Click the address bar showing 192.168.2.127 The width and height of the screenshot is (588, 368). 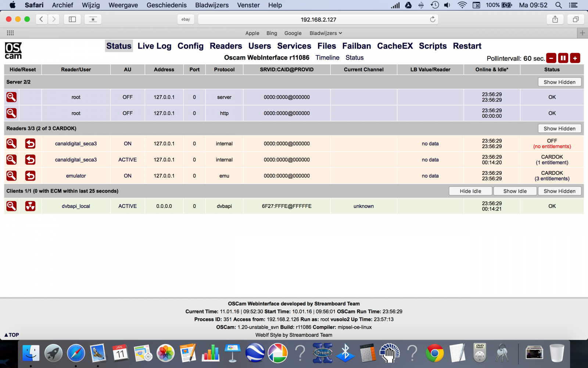coord(318,20)
